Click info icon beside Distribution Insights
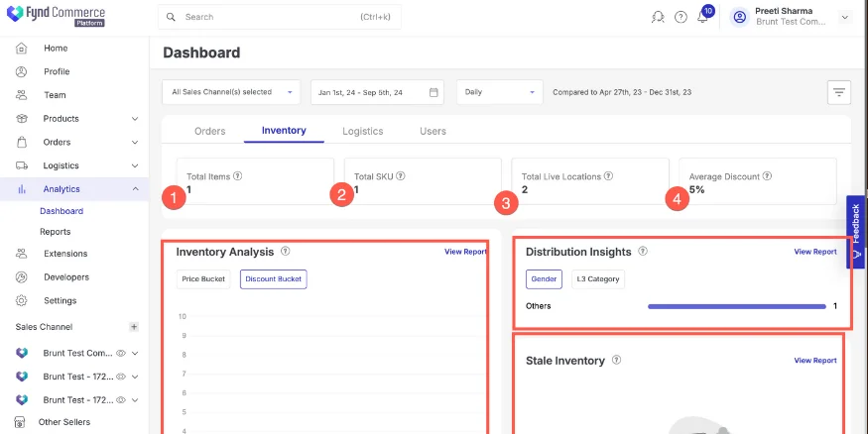 point(643,251)
